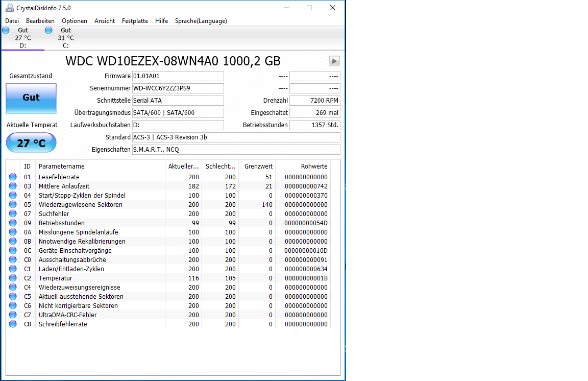This screenshot has height=381, width=588.
Task: Click the CrystalDiskInfo app icon in title bar
Action: [x=9, y=8]
